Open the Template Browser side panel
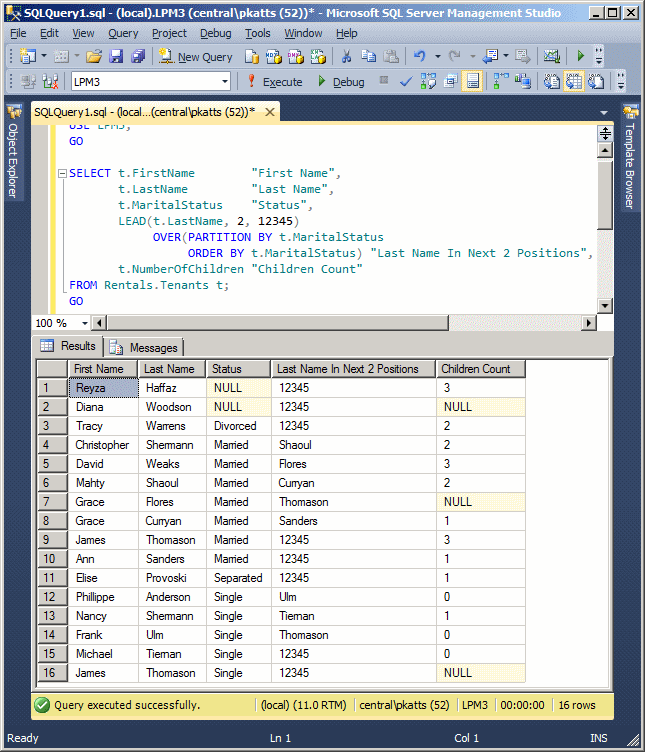 click(x=630, y=157)
